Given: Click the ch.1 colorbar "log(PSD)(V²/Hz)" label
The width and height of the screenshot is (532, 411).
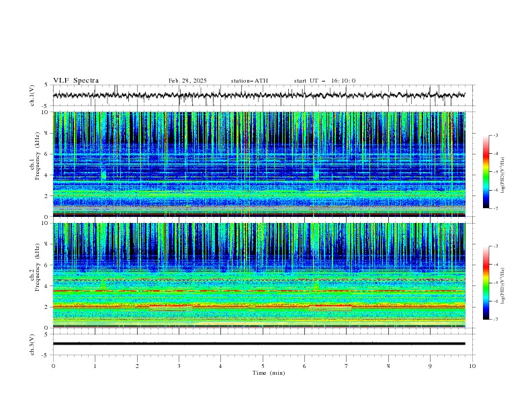Looking at the screenshot, I should 502,175.
